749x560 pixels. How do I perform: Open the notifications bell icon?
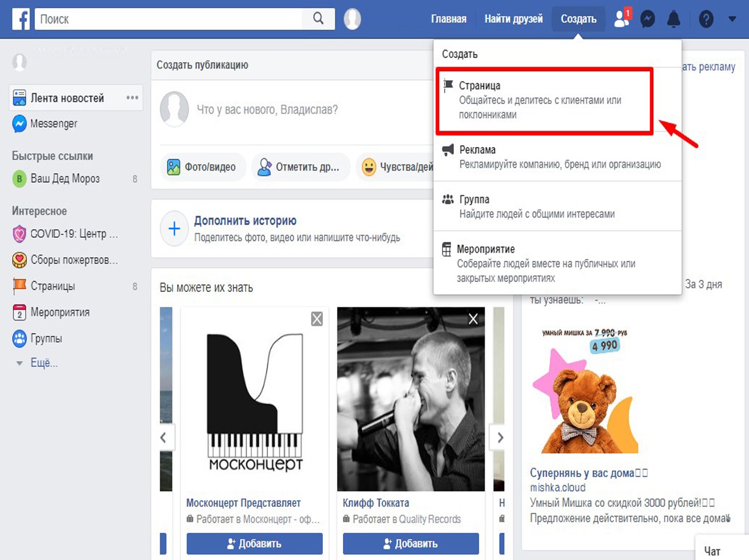click(x=674, y=19)
